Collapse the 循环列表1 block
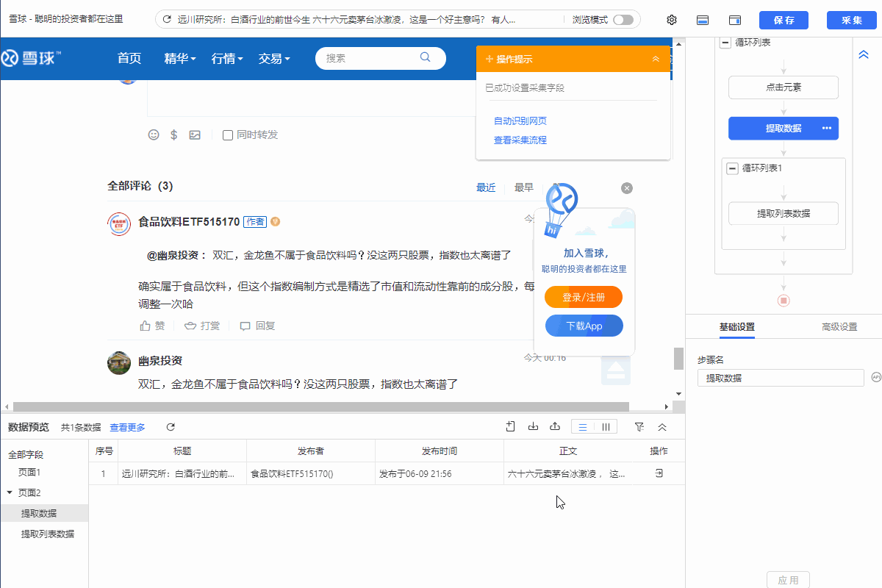The image size is (882, 588). pyautogui.click(x=732, y=168)
